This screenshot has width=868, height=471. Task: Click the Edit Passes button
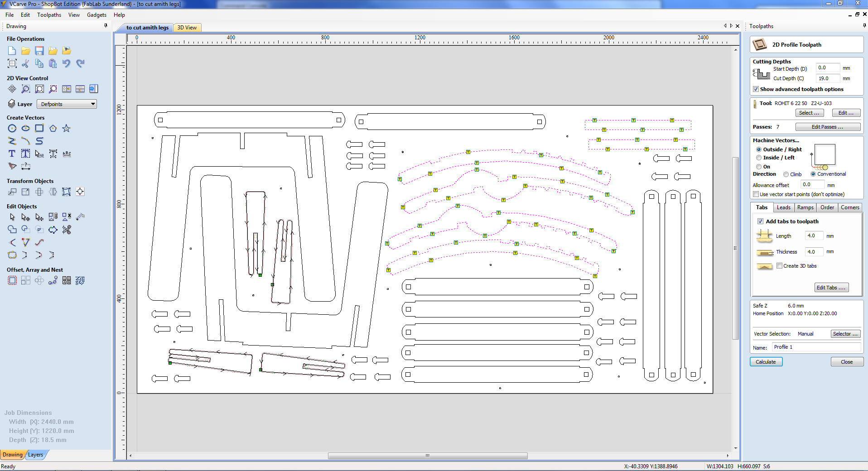pyautogui.click(x=827, y=127)
